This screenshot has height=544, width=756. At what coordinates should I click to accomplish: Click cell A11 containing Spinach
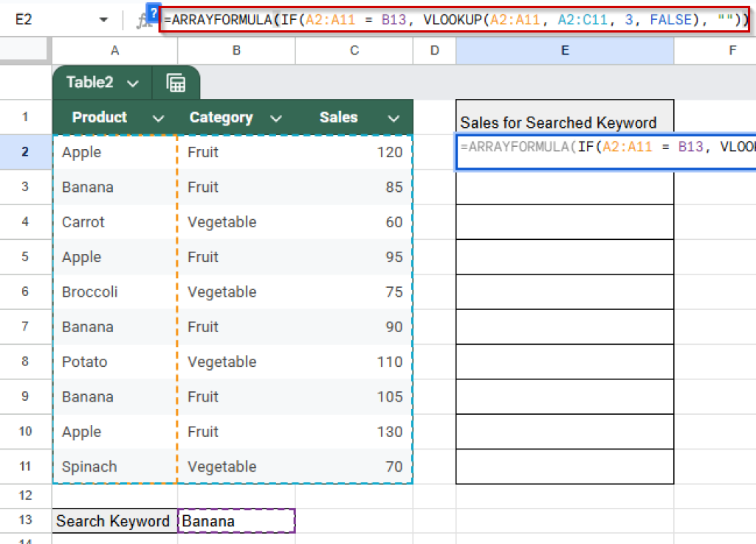(x=114, y=466)
